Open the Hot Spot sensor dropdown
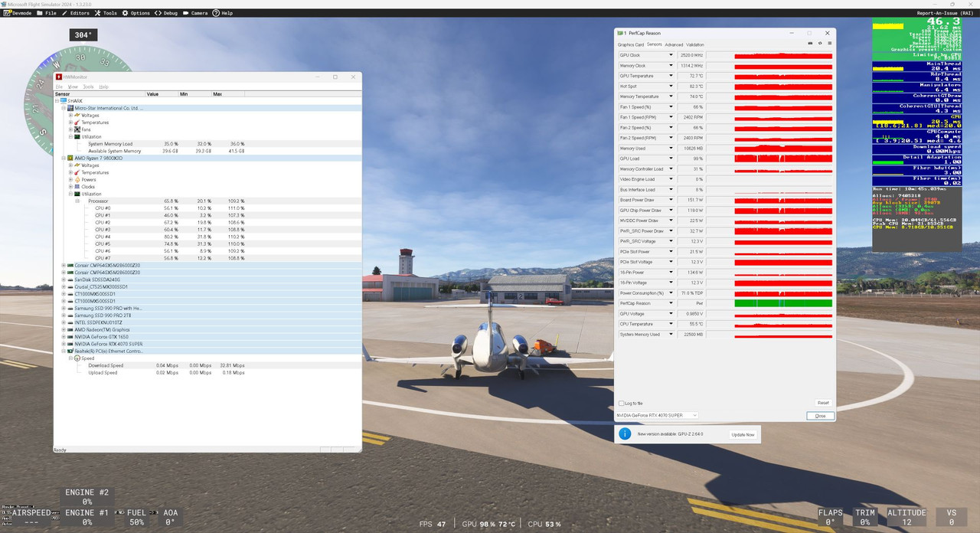Image resolution: width=980 pixels, height=533 pixels. 671,87
